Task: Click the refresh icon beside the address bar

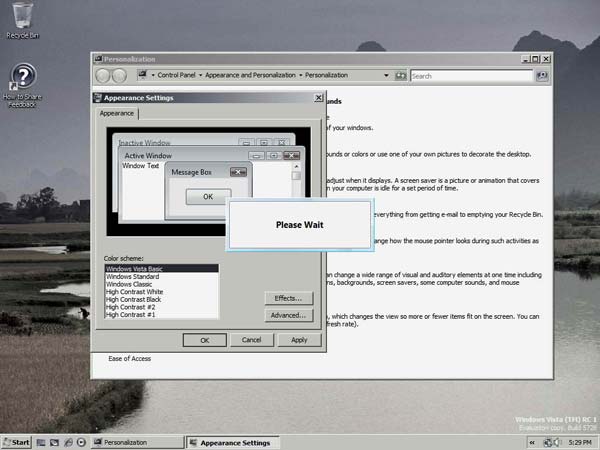Action: 401,75
